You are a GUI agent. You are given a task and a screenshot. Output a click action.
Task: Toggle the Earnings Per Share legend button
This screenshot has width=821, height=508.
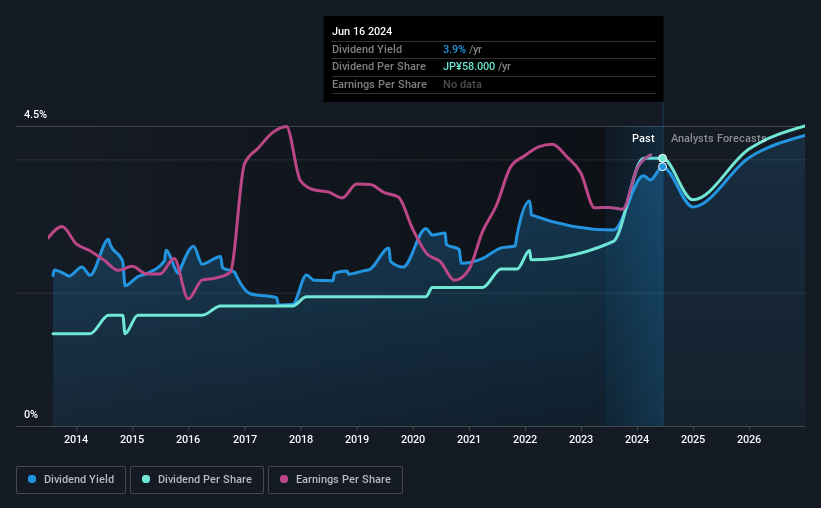click(335, 480)
